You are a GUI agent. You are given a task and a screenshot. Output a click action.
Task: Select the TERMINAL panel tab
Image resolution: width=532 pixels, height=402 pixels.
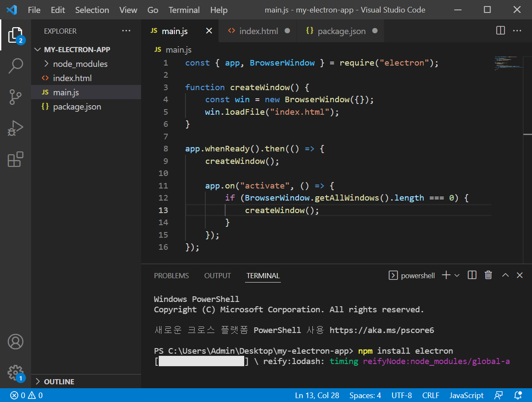coord(263,276)
